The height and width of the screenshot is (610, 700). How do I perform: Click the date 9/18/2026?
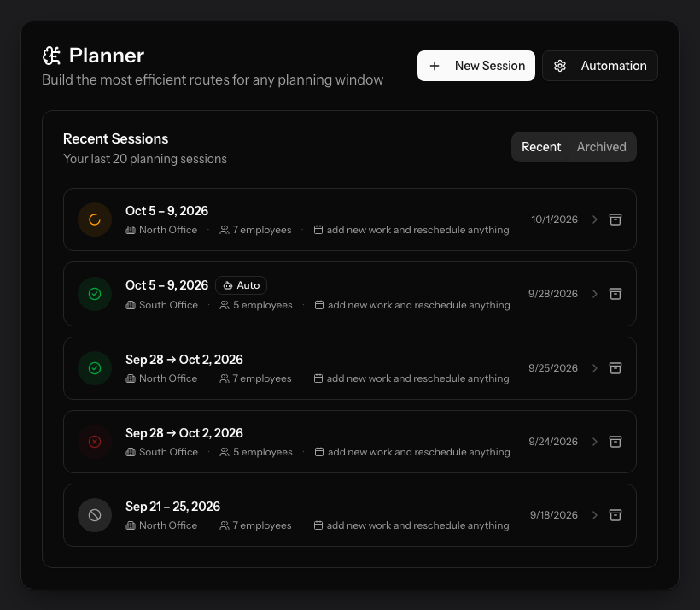[553, 515]
